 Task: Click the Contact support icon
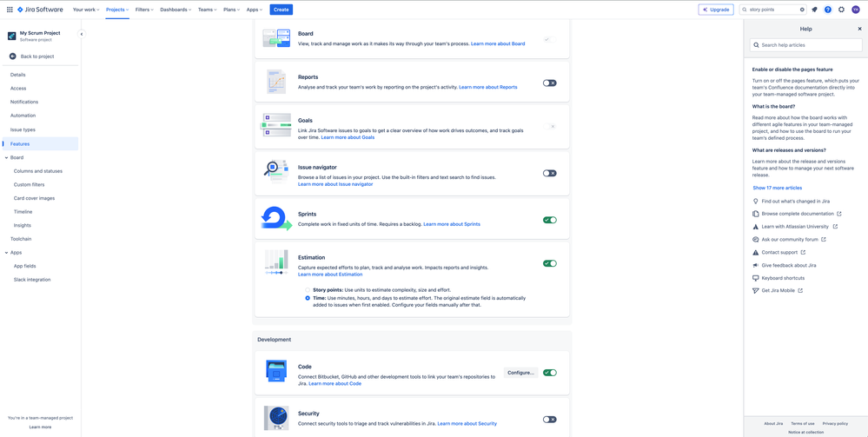pos(756,253)
